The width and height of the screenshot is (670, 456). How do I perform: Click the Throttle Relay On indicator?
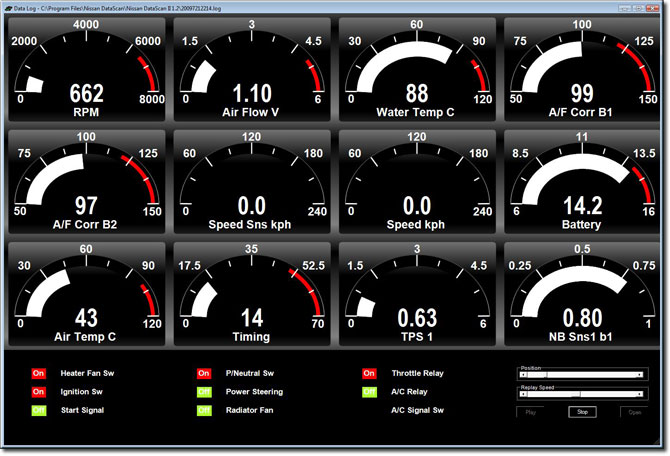coord(369,374)
